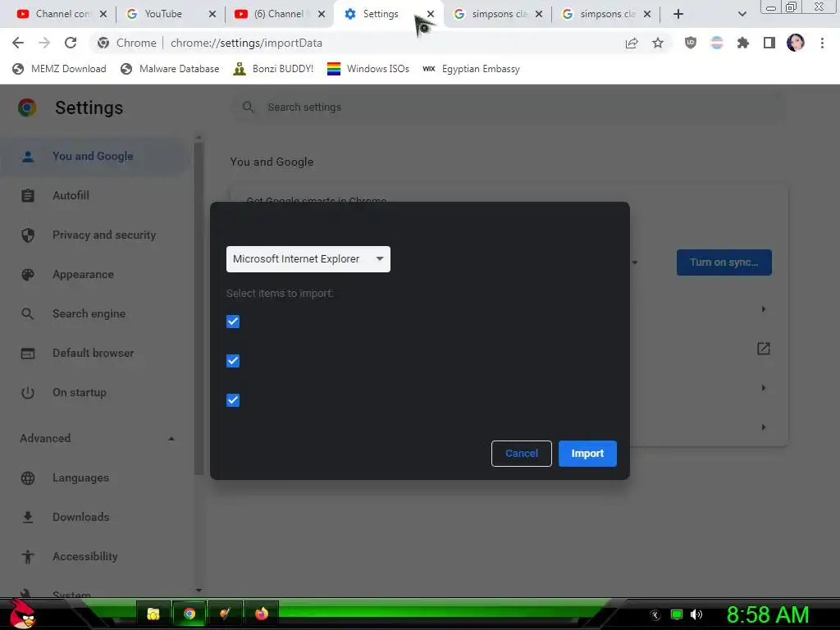The height and width of the screenshot is (630, 840).
Task: Toggle the Chrome side panel
Action: (769, 43)
